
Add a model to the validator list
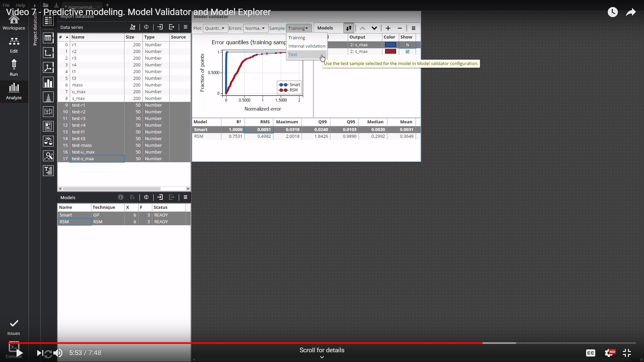[388, 28]
